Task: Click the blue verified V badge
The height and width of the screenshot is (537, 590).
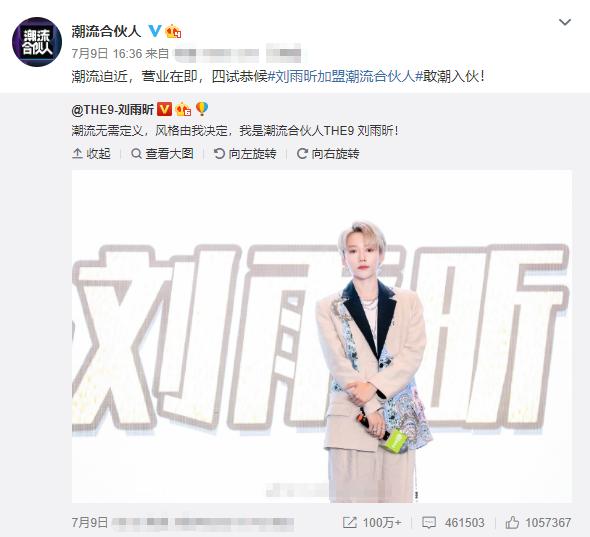Action: (x=155, y=30)
